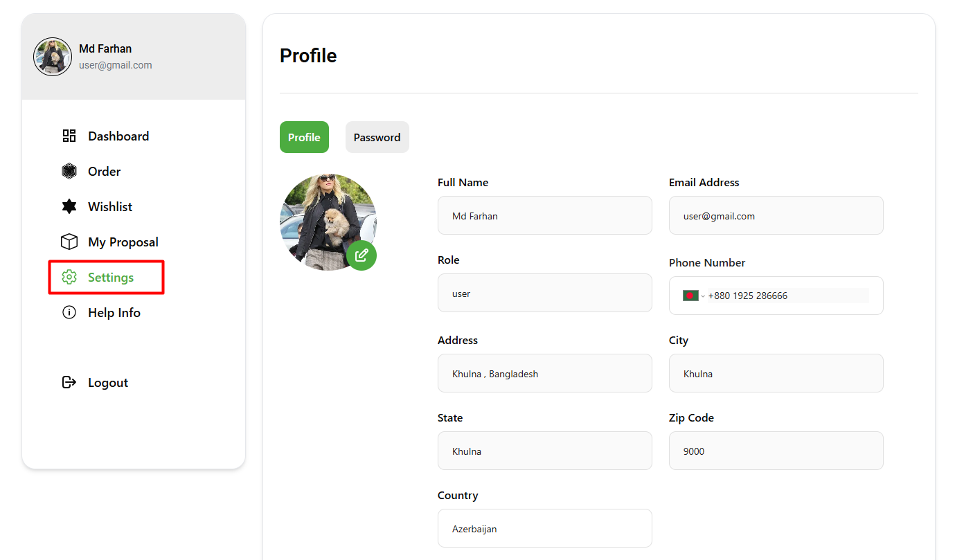Focus the Email Address field
Screen dimensions: 955x560
tap(776, 215)
